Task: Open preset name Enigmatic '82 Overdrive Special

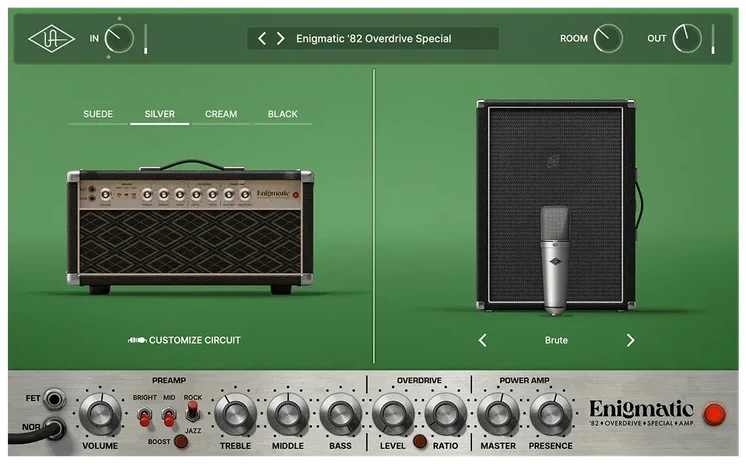Action: 373,39
